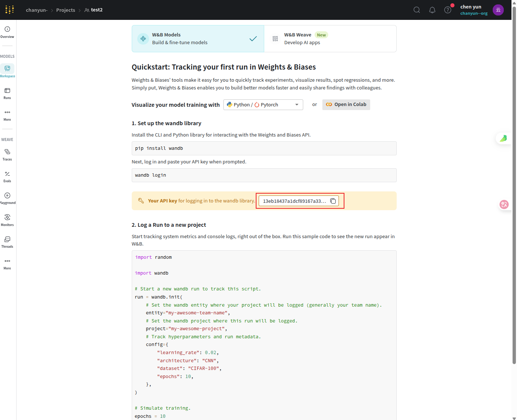
Task: Go to Overview in sidebar
Action: pyautogui.click(x=7, y=32)
